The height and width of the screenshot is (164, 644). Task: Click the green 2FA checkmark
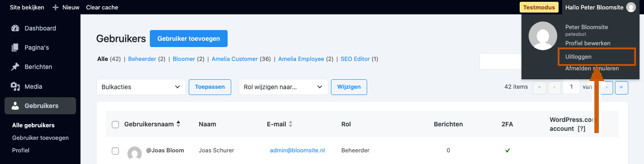click(508, 151)
